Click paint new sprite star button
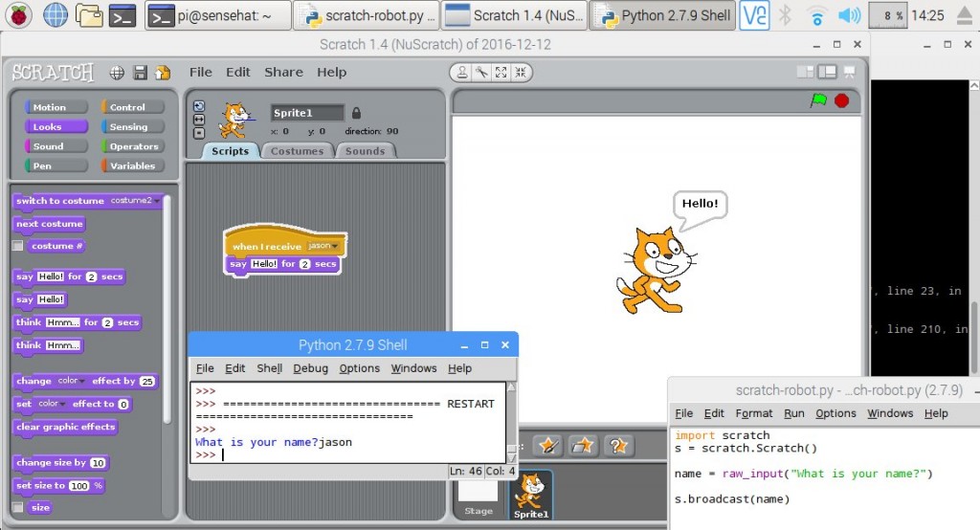The image size is (980, 530). pyautogui.click(x=548, y=445)
